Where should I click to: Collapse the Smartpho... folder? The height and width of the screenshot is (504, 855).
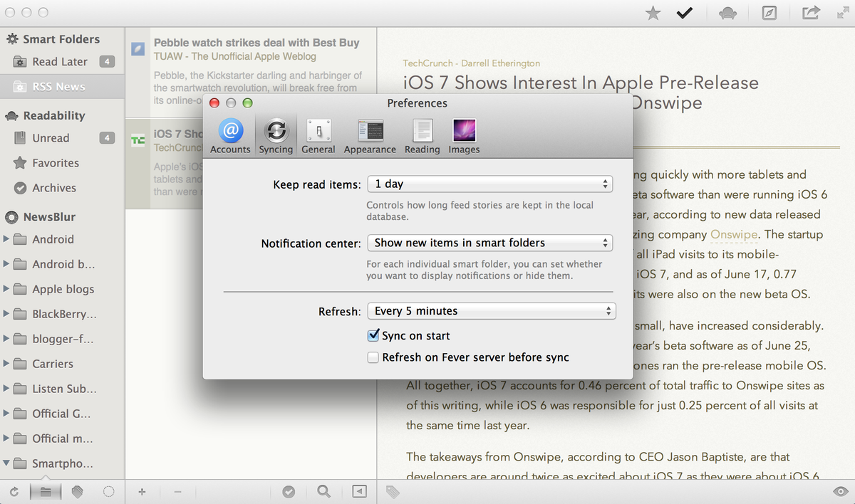[6, 463]
